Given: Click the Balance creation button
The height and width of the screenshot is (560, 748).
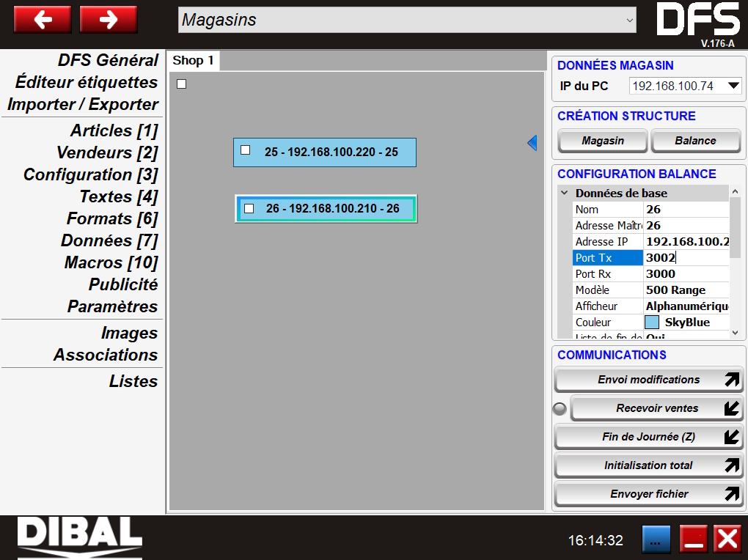Looking at the screenshot, I should 694,141.
